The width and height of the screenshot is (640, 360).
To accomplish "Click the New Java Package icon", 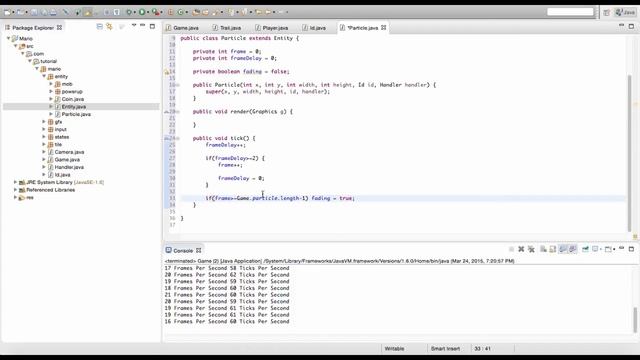I will point(171,12).
